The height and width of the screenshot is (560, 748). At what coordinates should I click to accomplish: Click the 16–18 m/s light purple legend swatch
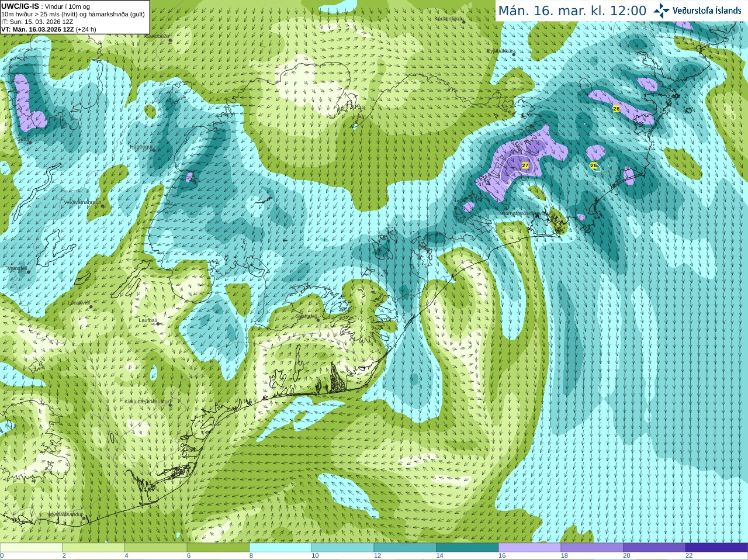530,548
